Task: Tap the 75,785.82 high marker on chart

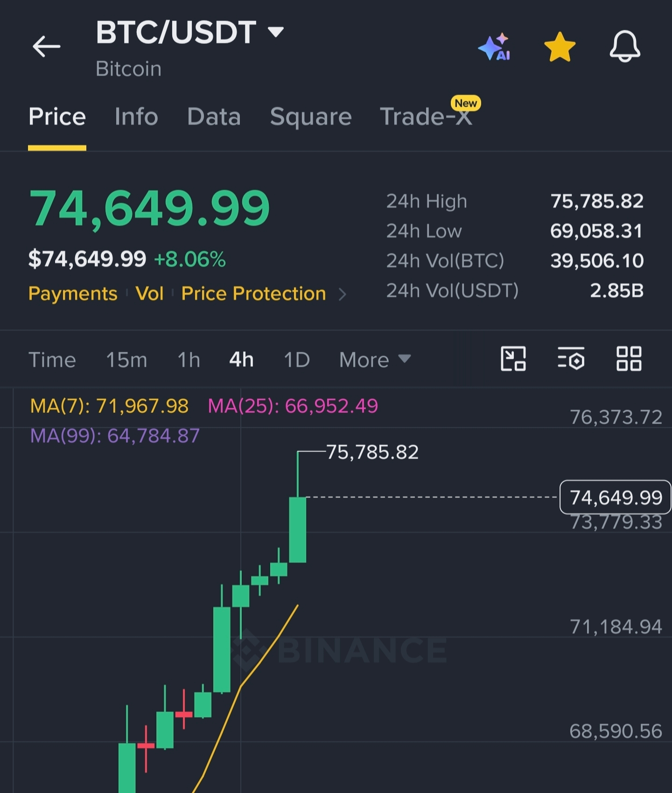Action: point(372,452)
